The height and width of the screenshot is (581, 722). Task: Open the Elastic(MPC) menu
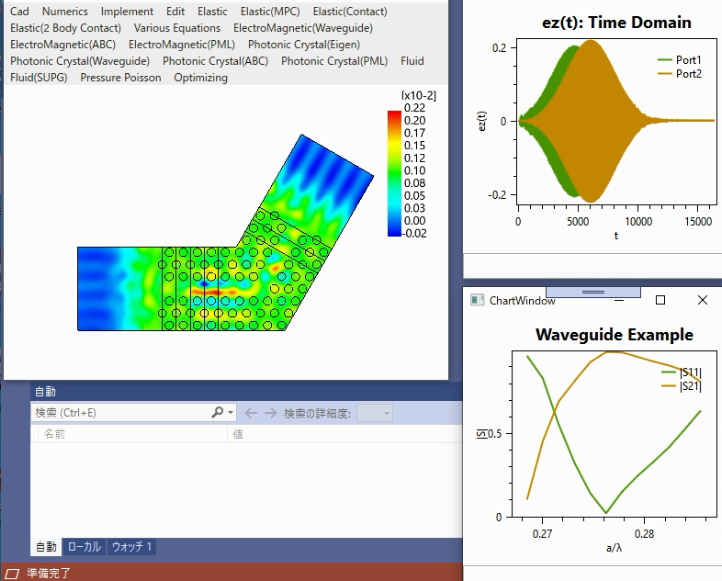270,11
